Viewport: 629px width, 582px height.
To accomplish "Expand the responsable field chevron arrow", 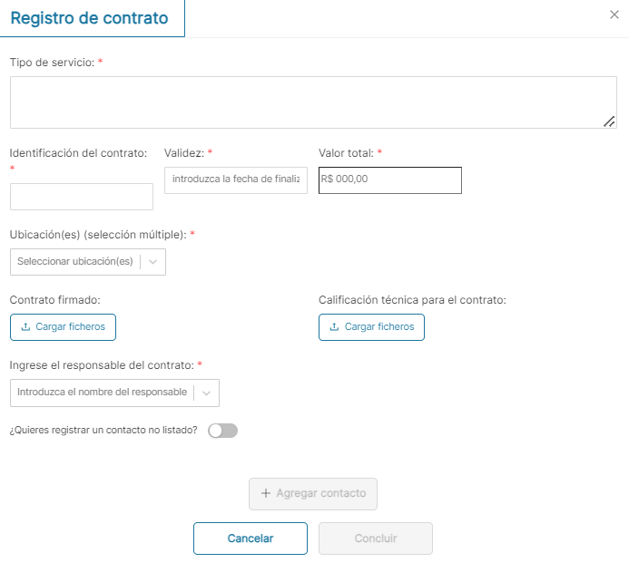I will [207, 393].
